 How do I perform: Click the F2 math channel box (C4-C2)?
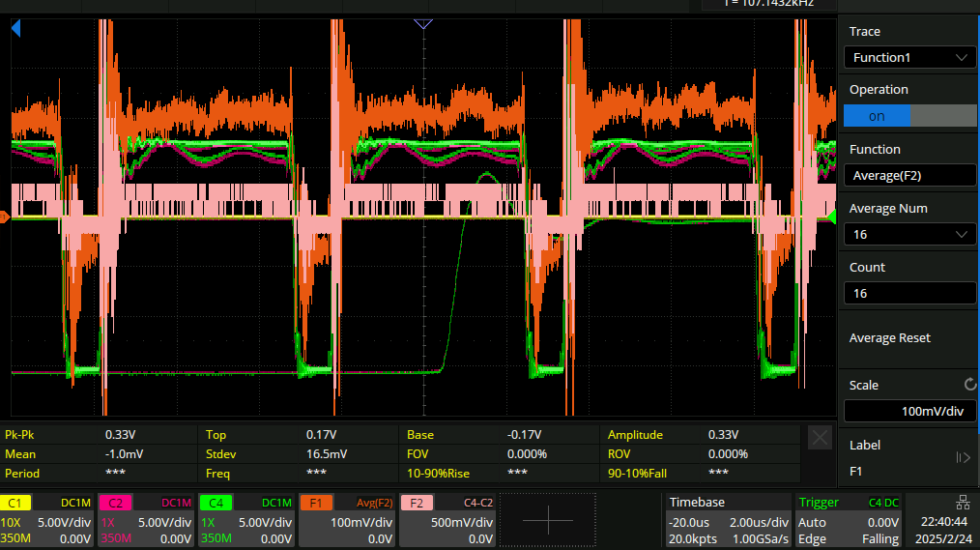pyautogui.click(x=448, y=520)
